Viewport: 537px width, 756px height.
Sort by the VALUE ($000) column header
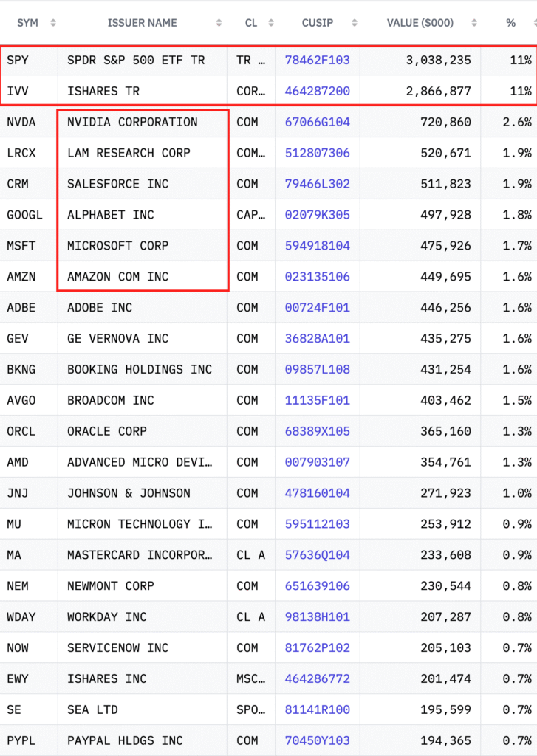point(420,23)
